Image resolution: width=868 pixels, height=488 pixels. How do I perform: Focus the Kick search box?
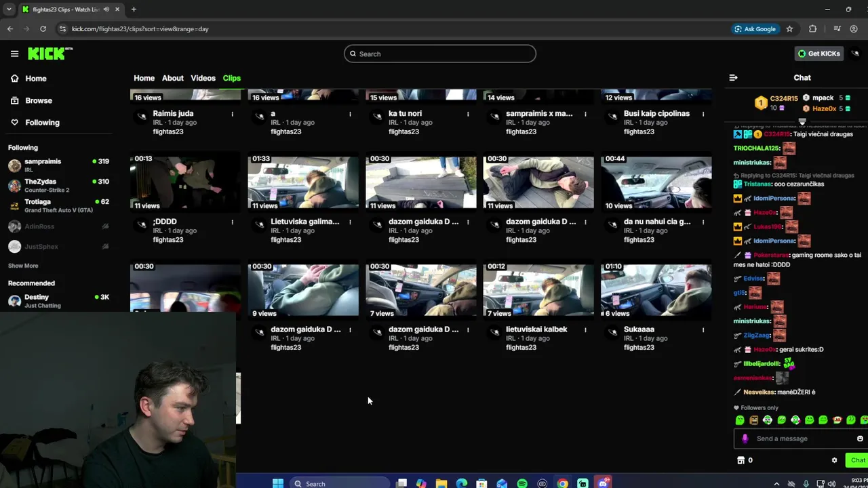[x=439, y=54]
